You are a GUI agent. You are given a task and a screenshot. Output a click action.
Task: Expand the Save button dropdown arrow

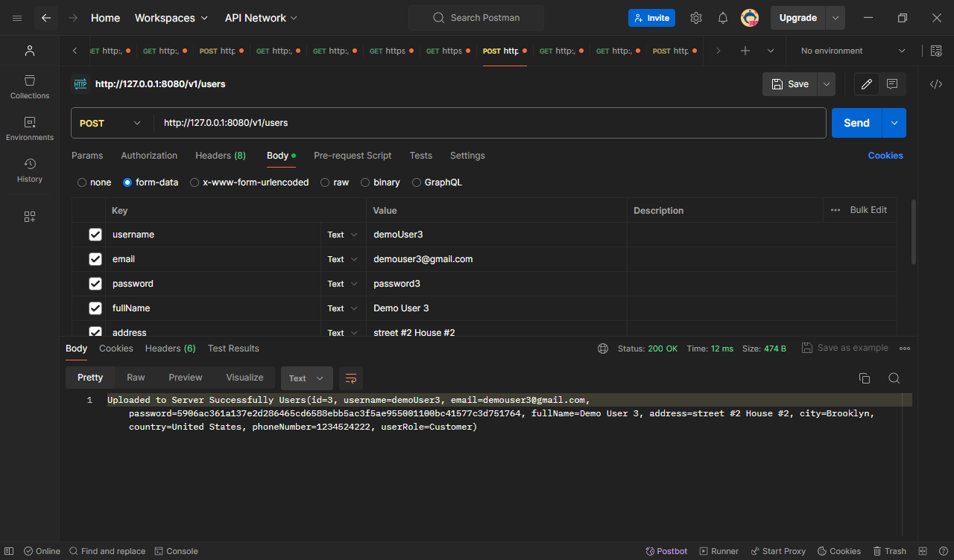click(826, 84)
